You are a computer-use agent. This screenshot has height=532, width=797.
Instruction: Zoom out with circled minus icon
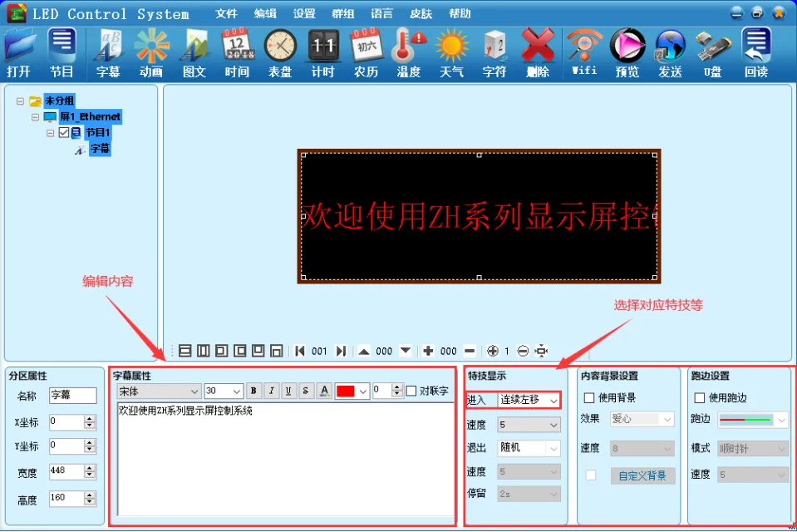[523, 351]
